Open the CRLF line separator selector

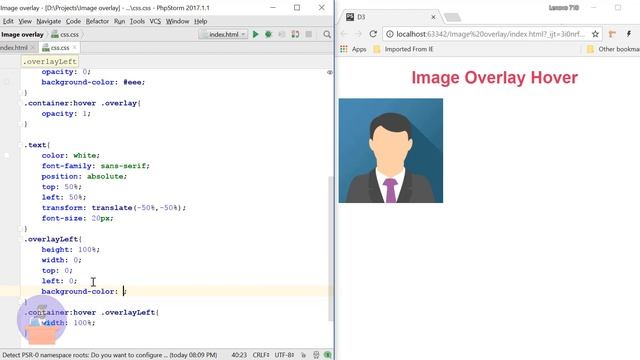tap(260, 355)
